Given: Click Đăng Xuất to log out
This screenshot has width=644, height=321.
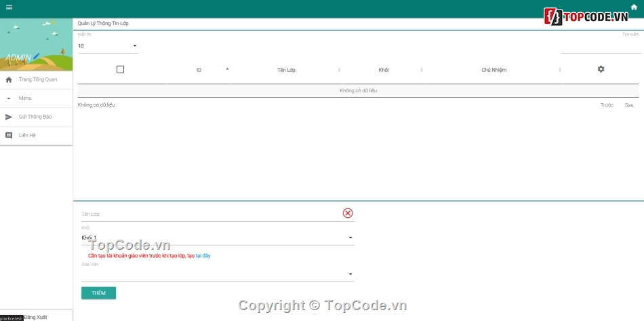Looking at the screenshot, I should coord(35,318).
